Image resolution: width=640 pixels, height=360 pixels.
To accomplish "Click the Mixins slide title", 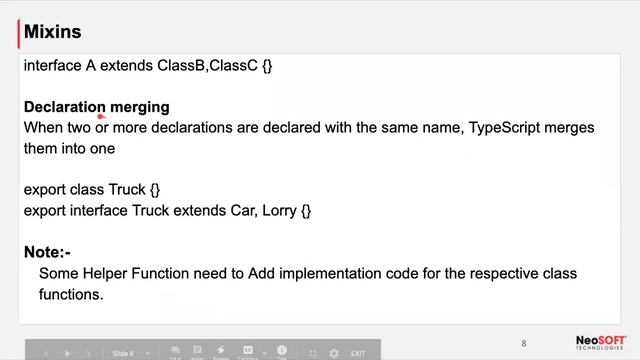I will point(53,32).
